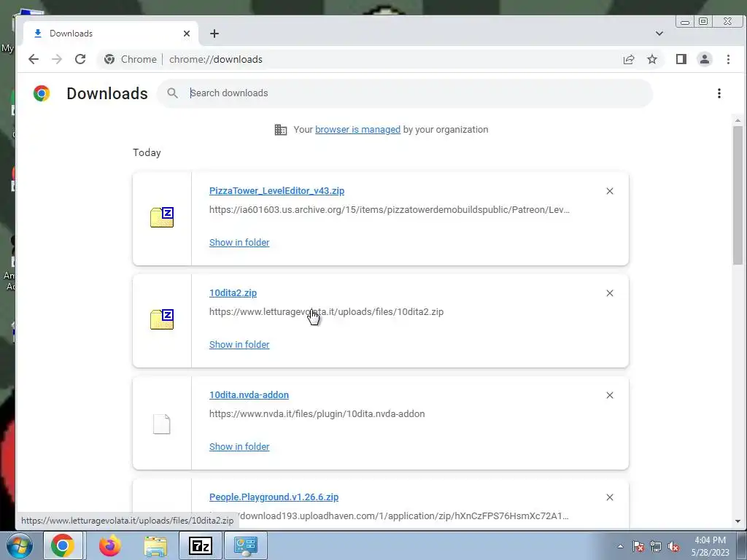The height and width of the screenshot is (560, 747).
Task: Click the 'Today' date heading
Action: click(x=147, y=152)
